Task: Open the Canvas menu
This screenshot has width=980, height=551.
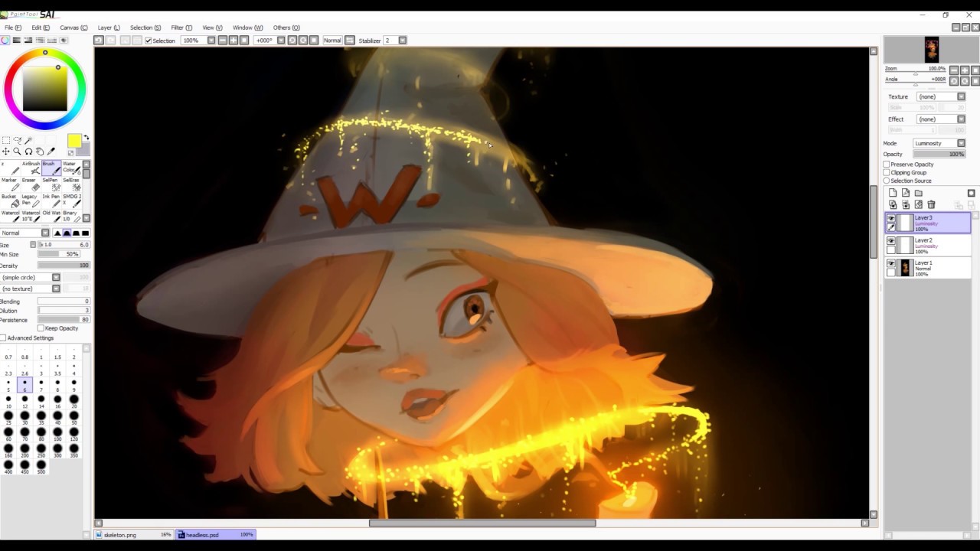Action: (73, 28)
